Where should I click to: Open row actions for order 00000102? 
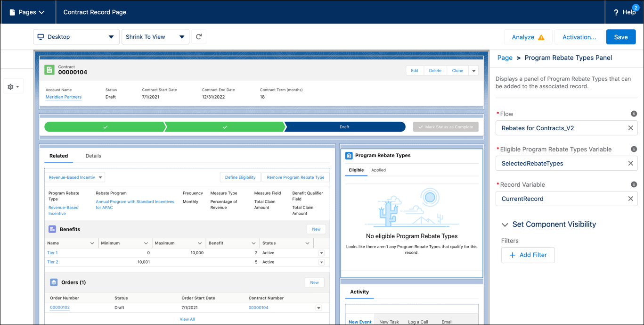(x=319, y=307)
